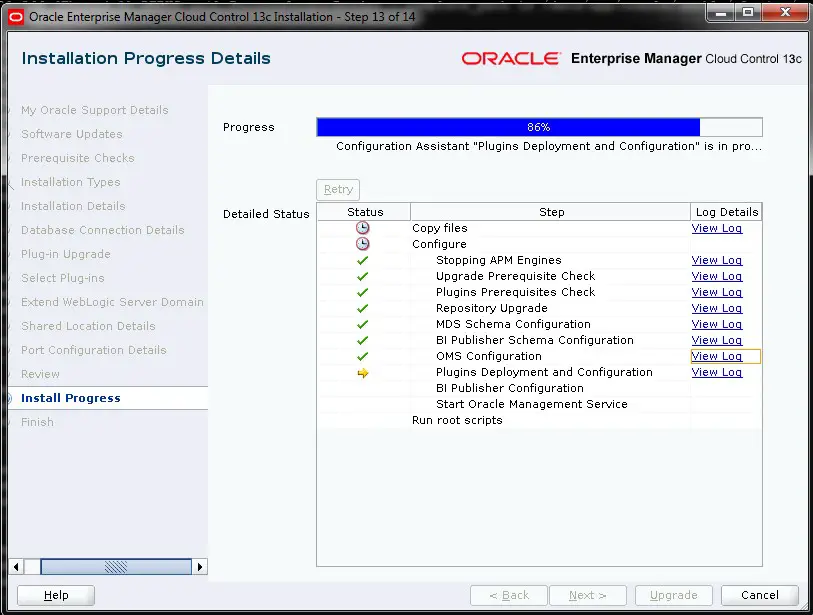Image resolution: width=813 pixels, height=615 pixels.
Task: Select Software Updates step
Action: point(72,134)
